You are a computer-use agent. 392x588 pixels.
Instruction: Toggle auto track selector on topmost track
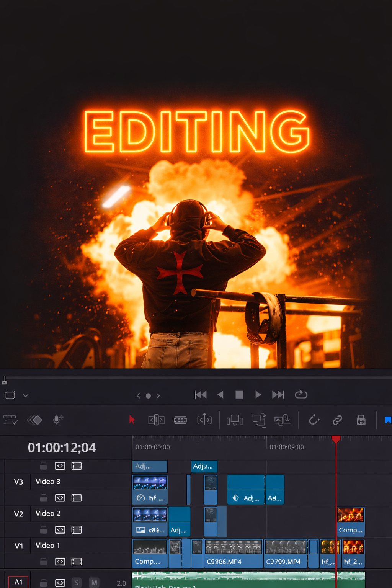(x=60, y=466)
